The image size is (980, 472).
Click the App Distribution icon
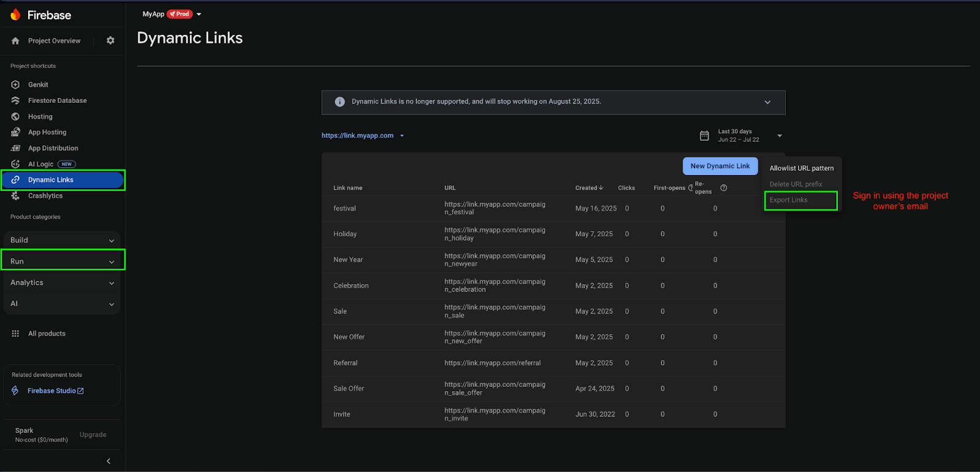pyautogui.click(x=15, y=148)
